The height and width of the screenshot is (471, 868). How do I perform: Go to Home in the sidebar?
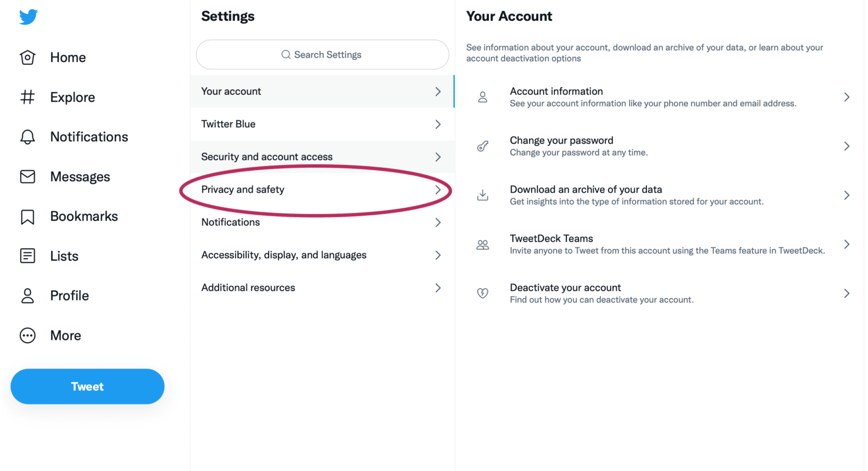click(68, 57)
